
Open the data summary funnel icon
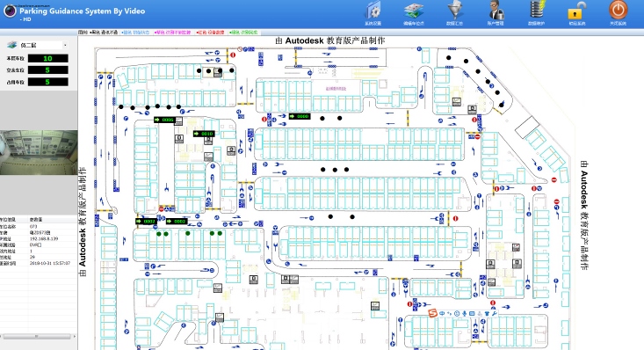pos(455,11)
